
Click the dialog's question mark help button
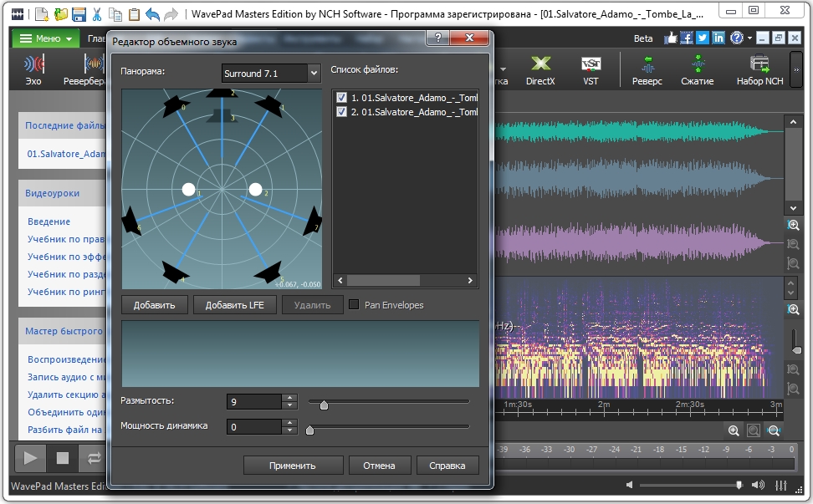click(x=438, y=38)
